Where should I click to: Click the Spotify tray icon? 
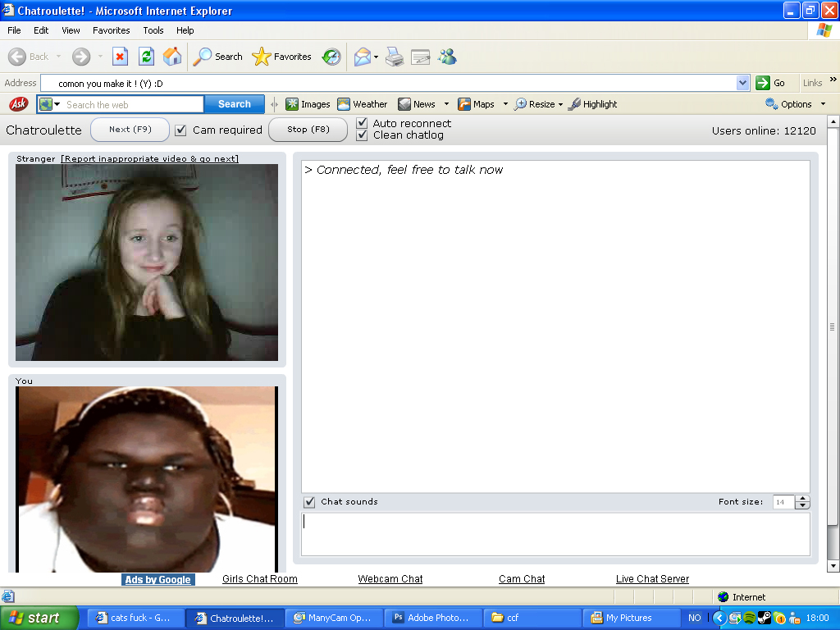(750, 619)
